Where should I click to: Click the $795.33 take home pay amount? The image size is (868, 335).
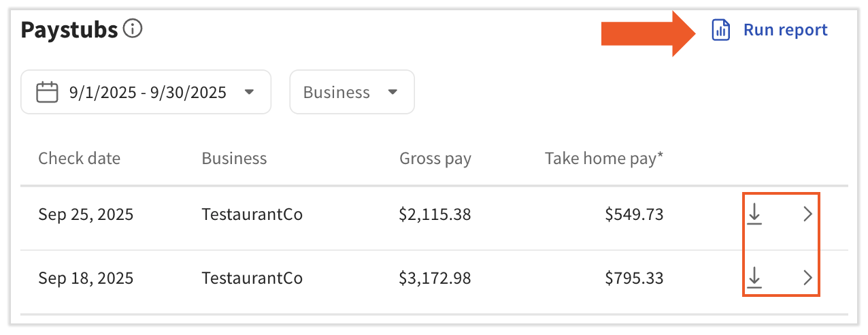(x=634, y=278)
